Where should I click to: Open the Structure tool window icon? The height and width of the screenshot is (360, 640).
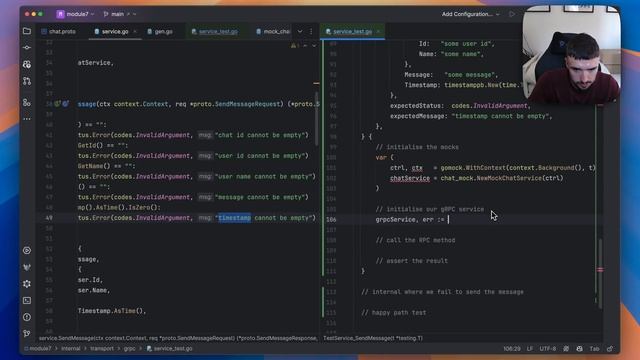click(x=27, y=102)
